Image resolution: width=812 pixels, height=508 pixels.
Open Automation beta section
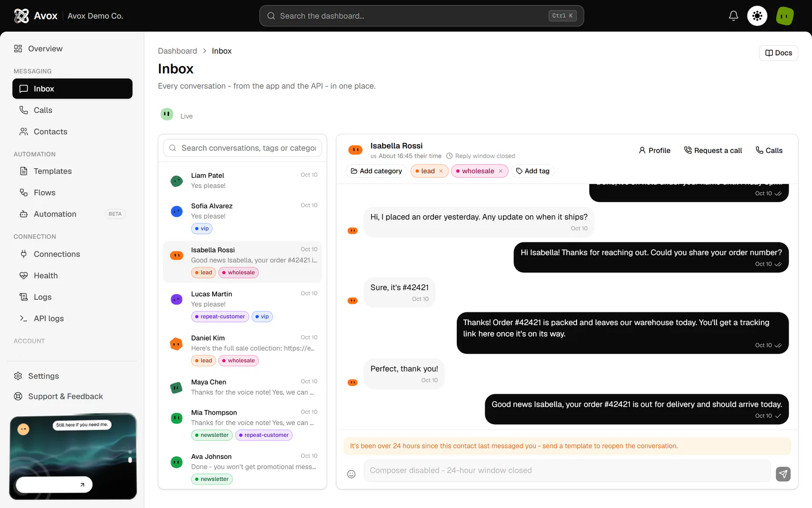click(x=72, y=214)
